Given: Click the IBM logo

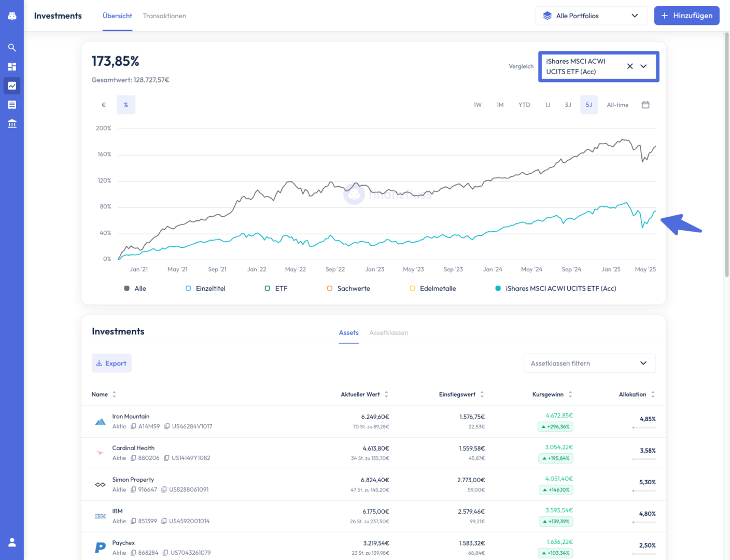Looking at the screenshot, I should (101, 516).
